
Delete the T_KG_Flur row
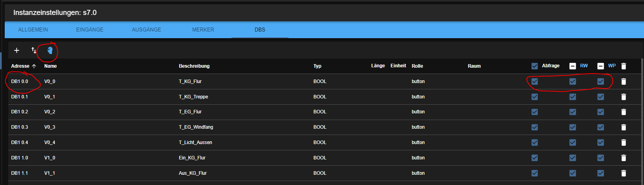[x=624, y=81]
